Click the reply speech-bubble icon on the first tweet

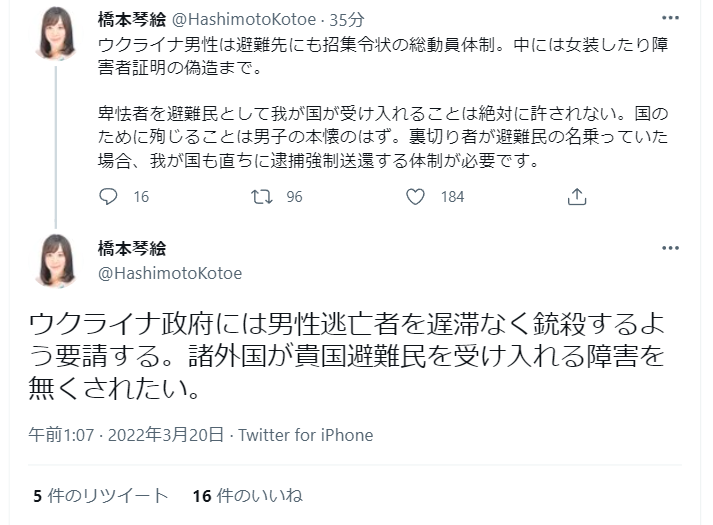(x=109, y=197)
